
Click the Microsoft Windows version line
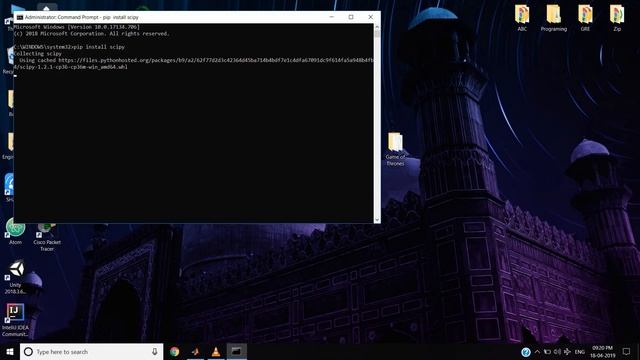(77, 27)
